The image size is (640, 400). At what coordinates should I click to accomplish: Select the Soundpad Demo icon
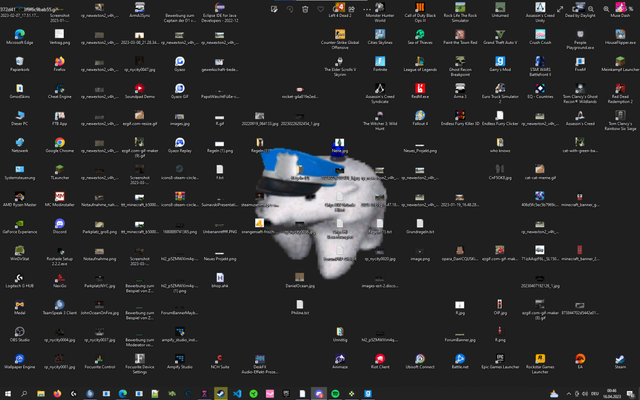click(140, 91)
